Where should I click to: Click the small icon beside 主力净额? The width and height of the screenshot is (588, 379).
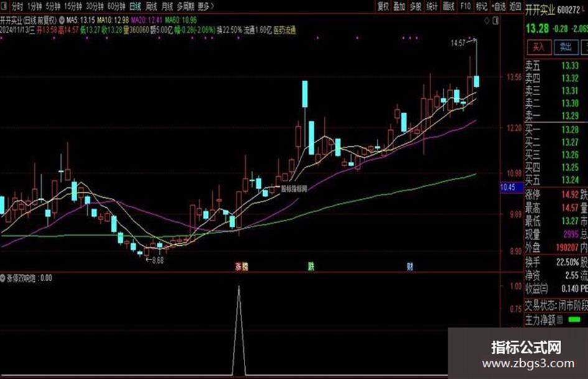tap(560, 320)
